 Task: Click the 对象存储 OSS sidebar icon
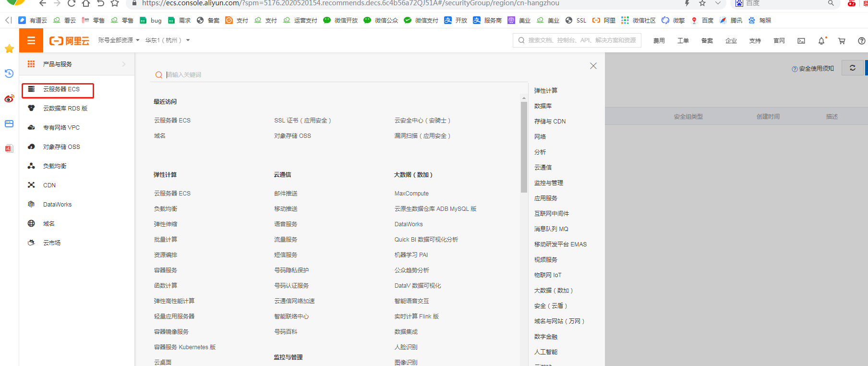[x=31, y=146]
